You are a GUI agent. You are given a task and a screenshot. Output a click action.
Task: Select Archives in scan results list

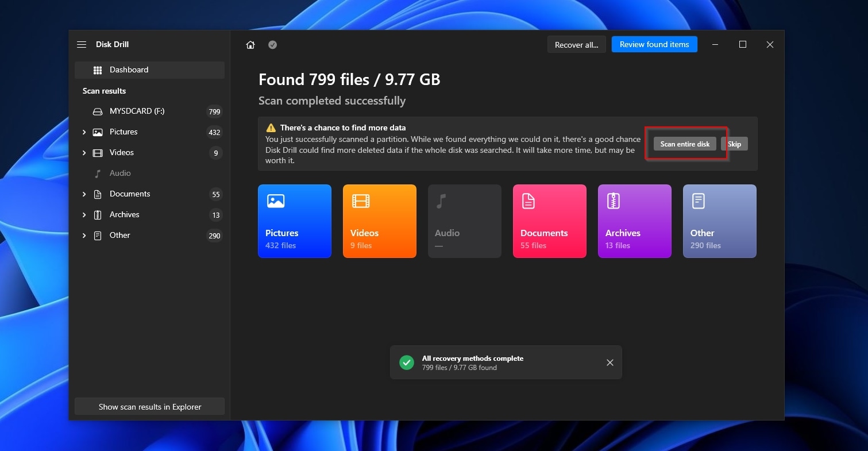pyautogui.click(x=149, y=215)
